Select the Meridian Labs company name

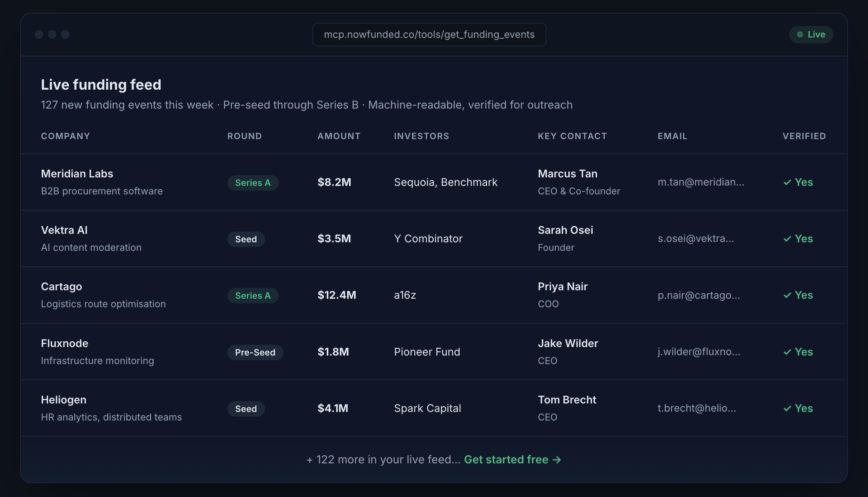click(x=77, y=174)
